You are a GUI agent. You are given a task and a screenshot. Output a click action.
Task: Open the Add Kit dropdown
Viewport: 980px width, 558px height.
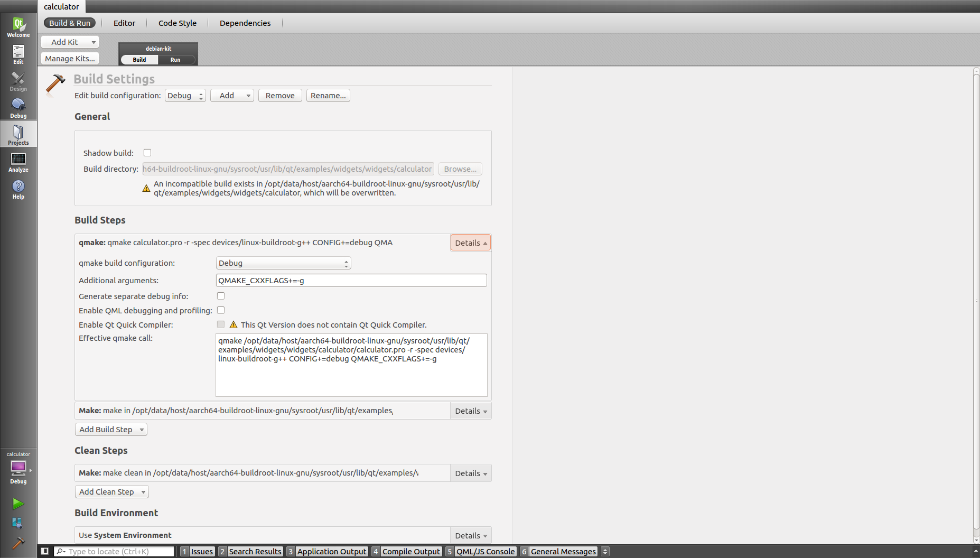point(70,42)
